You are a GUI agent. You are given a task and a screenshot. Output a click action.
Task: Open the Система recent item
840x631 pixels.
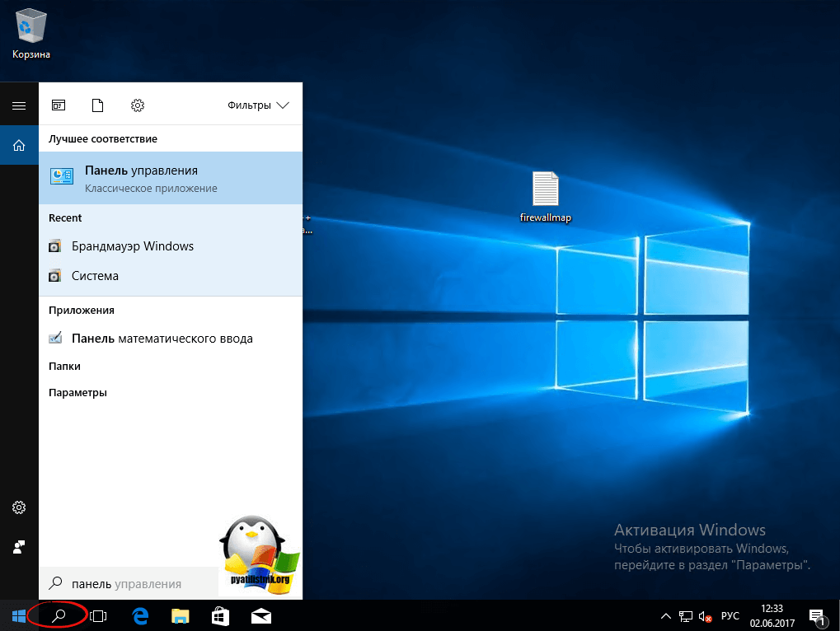coord(95,276)
